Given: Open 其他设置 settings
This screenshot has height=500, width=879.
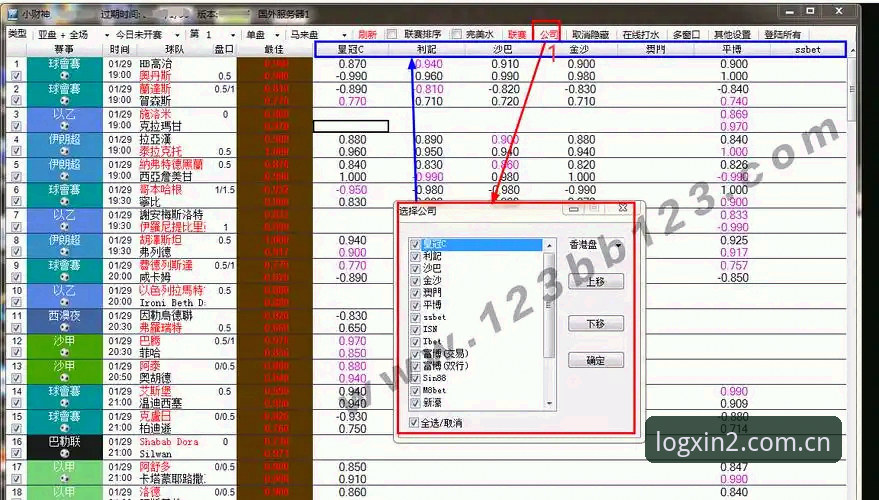Looking at the screenshot, I should tap(732, 35).
